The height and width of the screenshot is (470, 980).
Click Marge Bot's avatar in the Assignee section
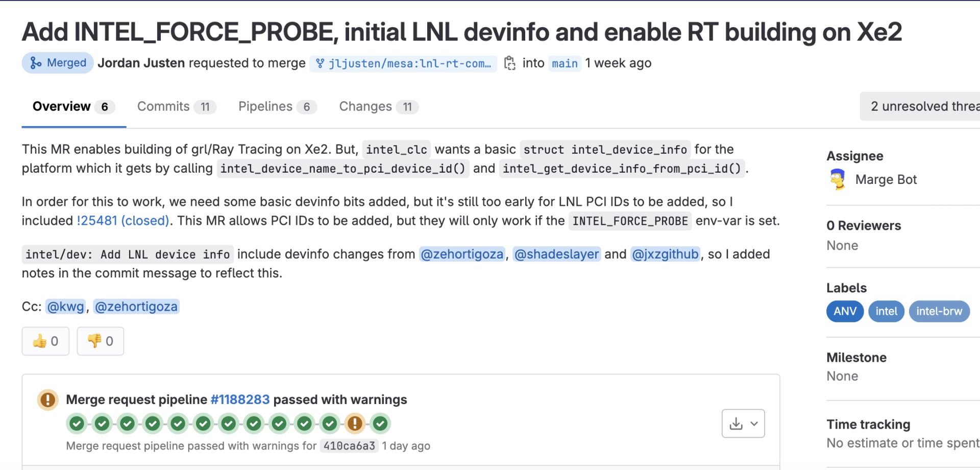point(836,179)
